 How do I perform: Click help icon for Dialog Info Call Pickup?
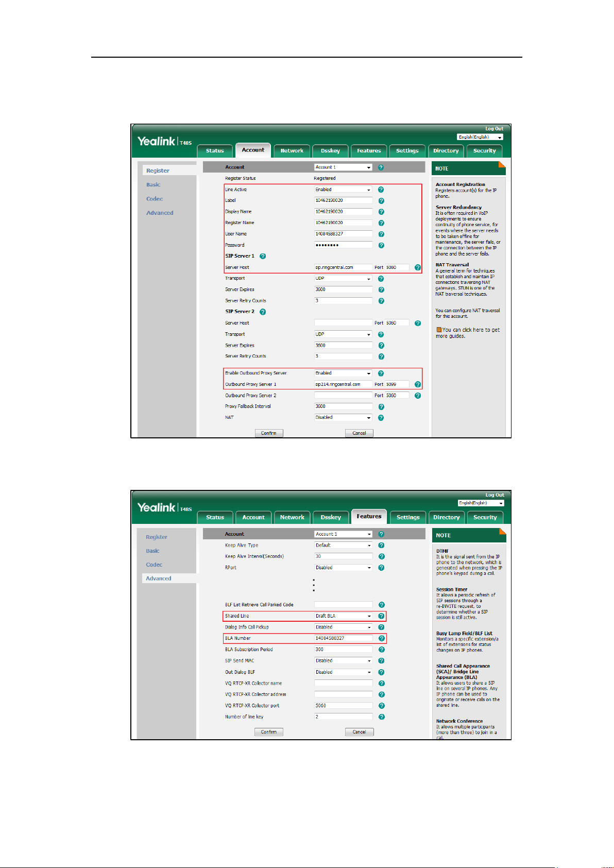coord(381,627)
